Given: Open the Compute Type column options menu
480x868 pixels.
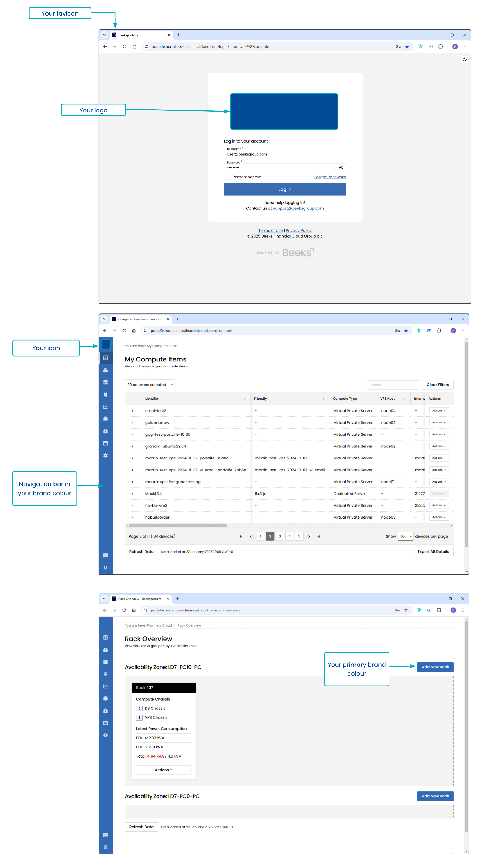Looking at the screenshot, I should (371, 399).
